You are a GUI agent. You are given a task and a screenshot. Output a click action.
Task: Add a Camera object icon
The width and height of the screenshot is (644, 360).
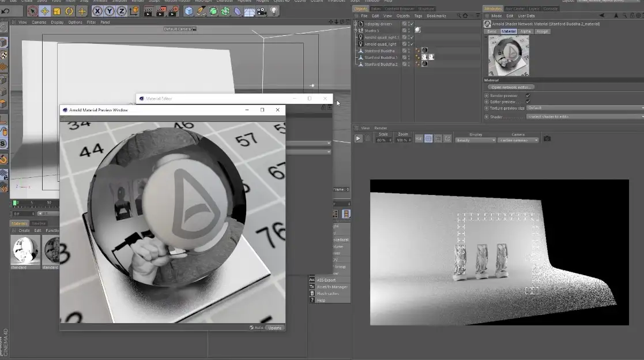262,11
